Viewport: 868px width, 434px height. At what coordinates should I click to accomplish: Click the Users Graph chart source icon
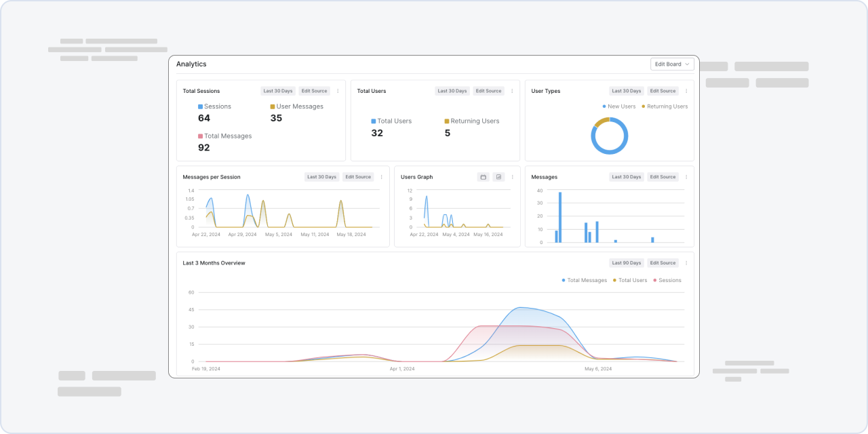[499, 177]
